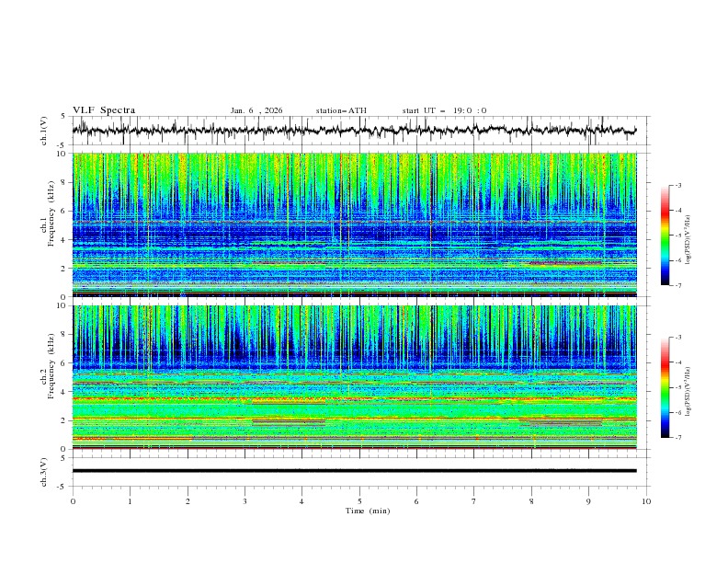Click the "5" tick on ch.3(V) axis
Viewport: 728px width, 563px height.
[63, 457]
